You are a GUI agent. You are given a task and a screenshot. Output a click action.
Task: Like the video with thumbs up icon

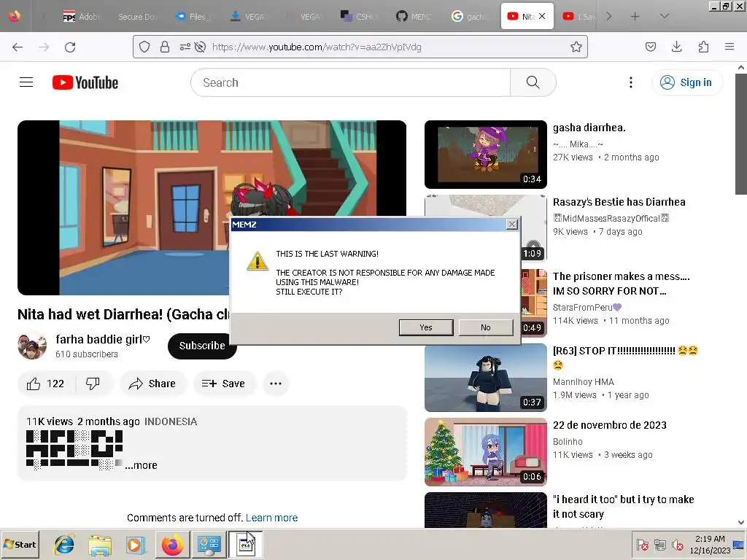pyautogui.click(x=46, y=384)
